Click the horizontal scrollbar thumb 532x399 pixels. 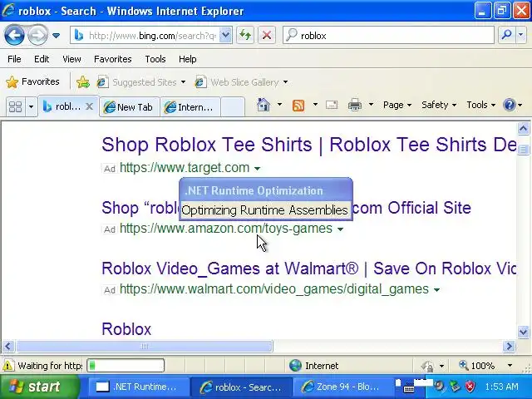point(145,346)
